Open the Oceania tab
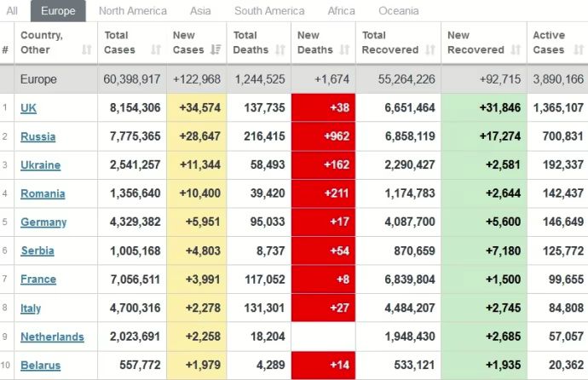Viewport: 588px width, 380px height. click(399, 11)
